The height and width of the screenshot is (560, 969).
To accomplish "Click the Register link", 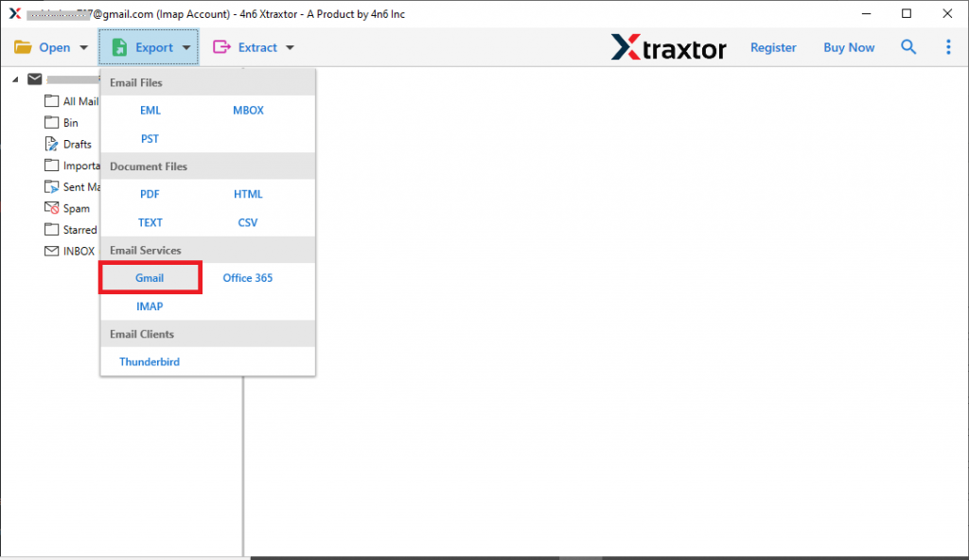I will click(773, 46).
